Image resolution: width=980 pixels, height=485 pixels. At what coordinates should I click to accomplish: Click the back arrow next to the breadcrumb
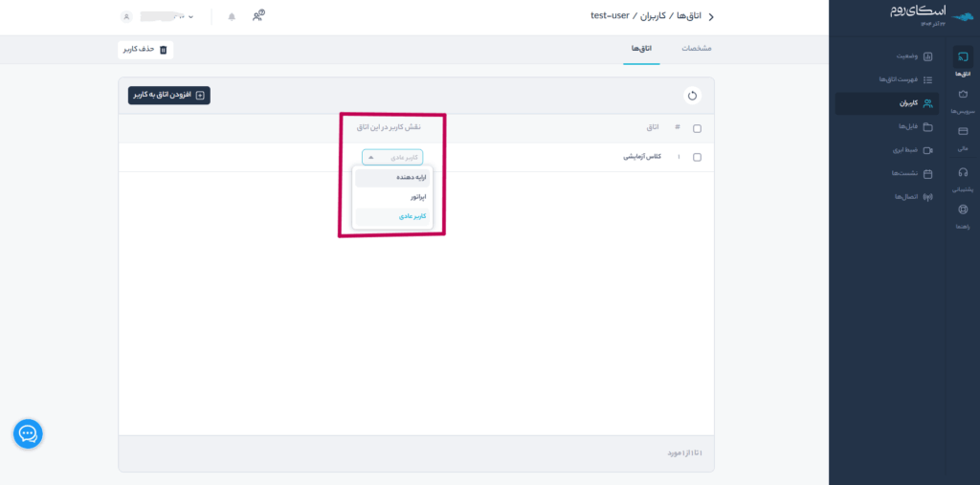click(x=709, y=17)
